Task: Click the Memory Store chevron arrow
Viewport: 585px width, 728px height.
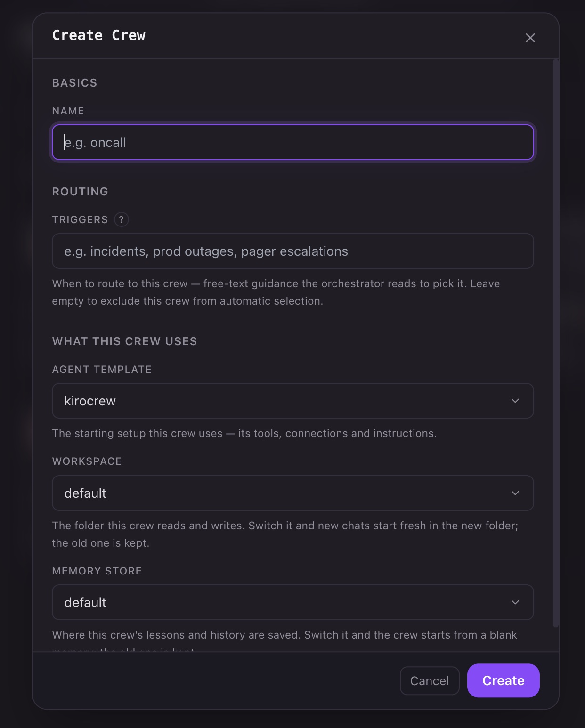Action: pyautogui.click(x=515, y=602)
